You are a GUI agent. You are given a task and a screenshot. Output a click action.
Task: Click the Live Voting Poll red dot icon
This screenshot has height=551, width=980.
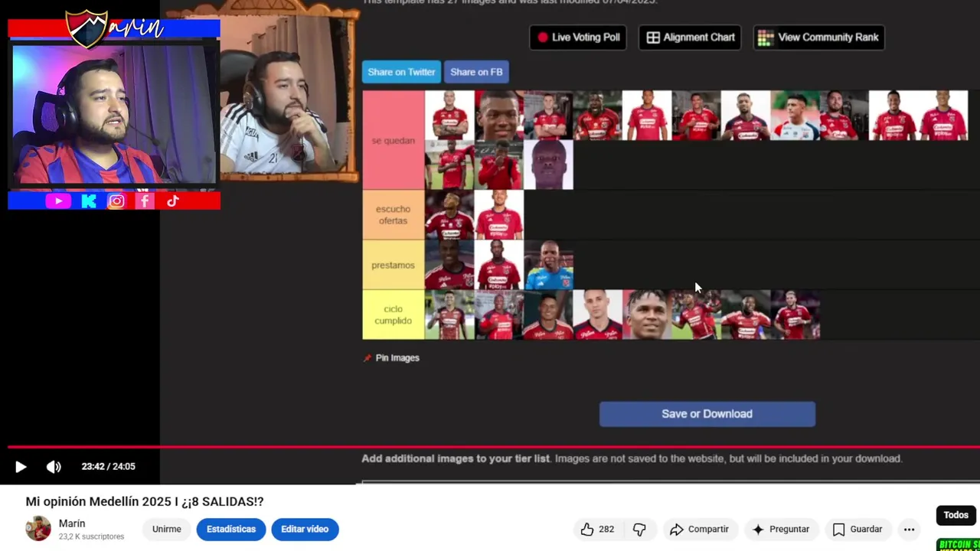tap(543, 37)
